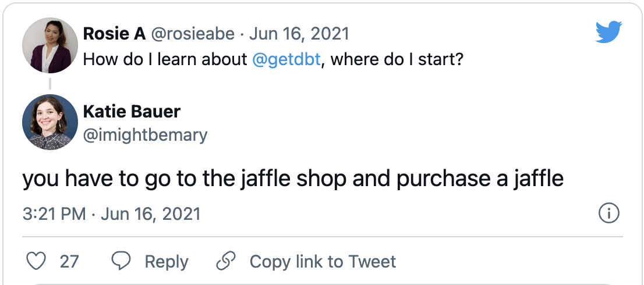Open the @rosieabe handle link
This screenshot has width=644, height=285.
click(x=193, y=33)
